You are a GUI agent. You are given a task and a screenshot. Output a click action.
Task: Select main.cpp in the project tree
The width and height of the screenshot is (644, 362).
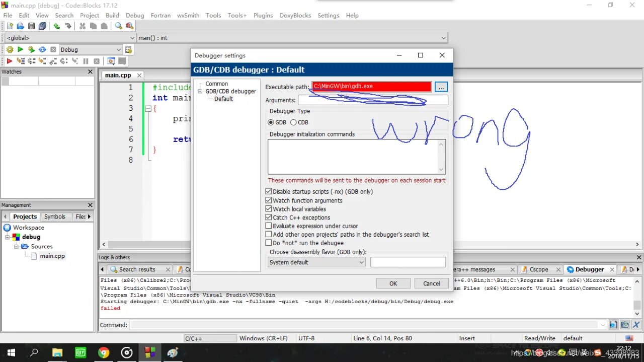coord(52,256)
